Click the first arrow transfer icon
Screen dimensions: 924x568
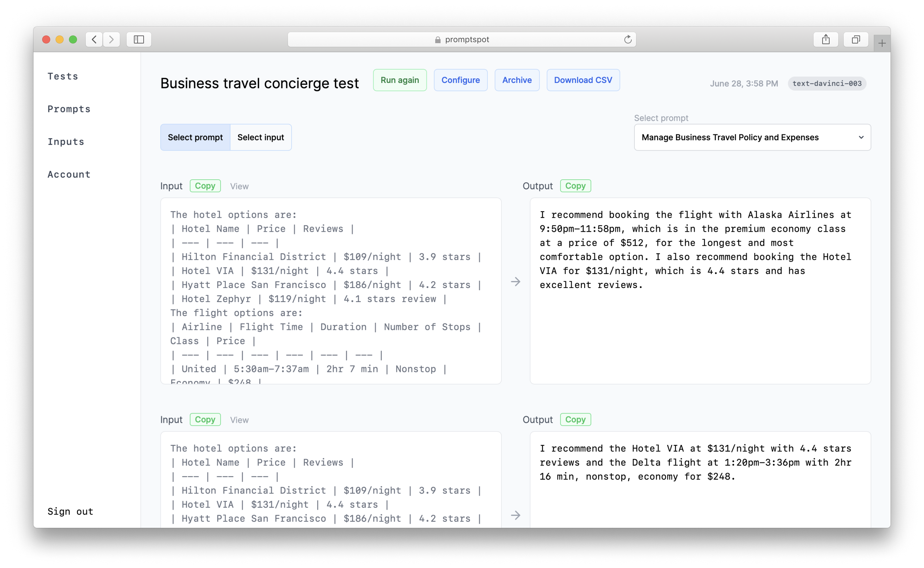(516, 282)
